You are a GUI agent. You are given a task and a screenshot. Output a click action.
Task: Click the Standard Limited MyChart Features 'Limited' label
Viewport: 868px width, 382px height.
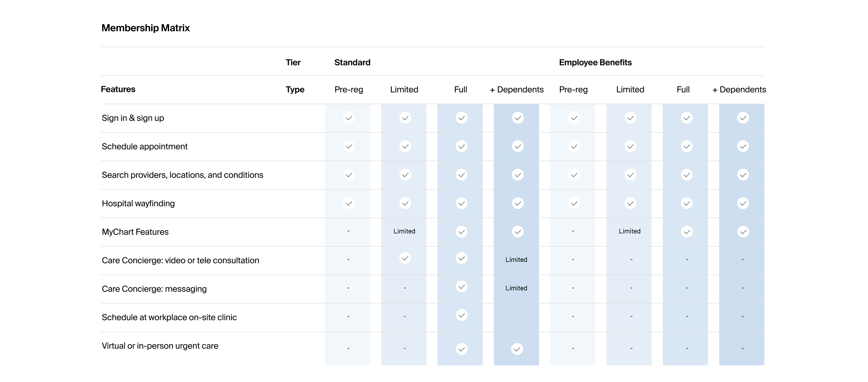tap(404, 231)
